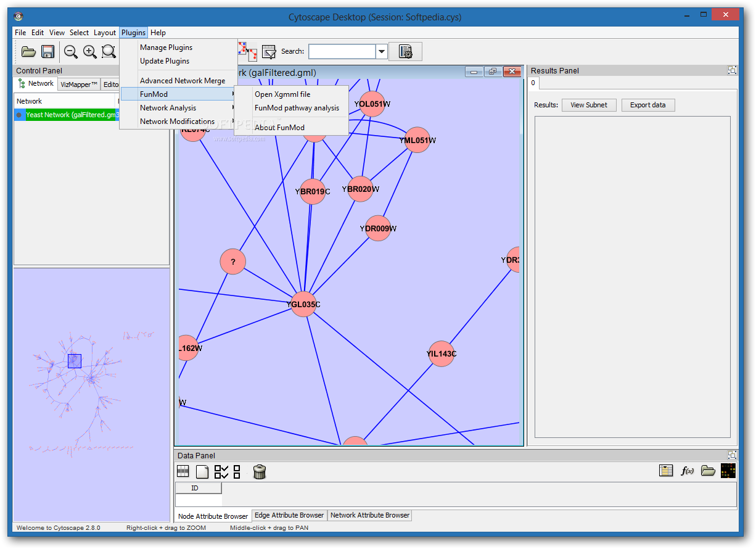Click the Network column header
The height and width of the screenshot is (549, 756).
(65, 101)
